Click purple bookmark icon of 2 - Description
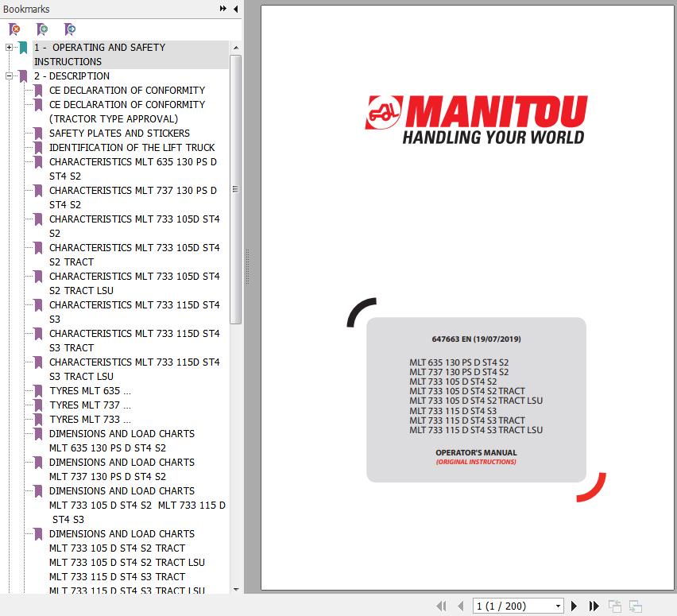 pos(23,76)
